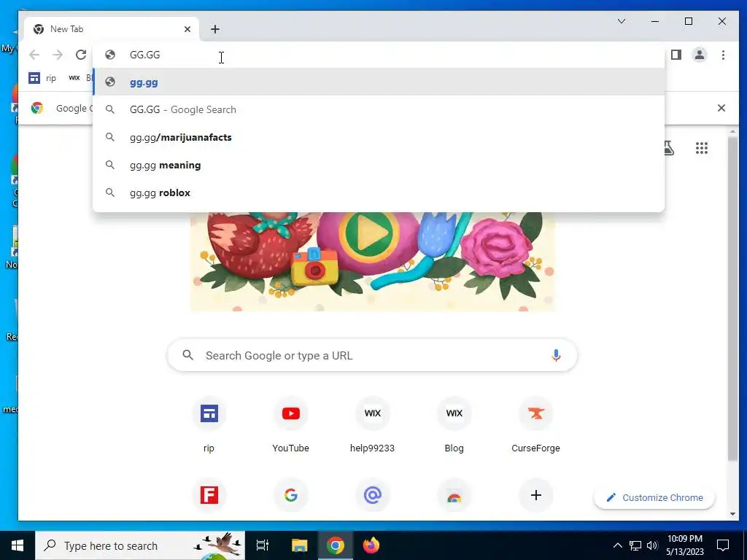
Task: Open the profile avatar menu
Action: pyautogui.click(x=700, y=55)
